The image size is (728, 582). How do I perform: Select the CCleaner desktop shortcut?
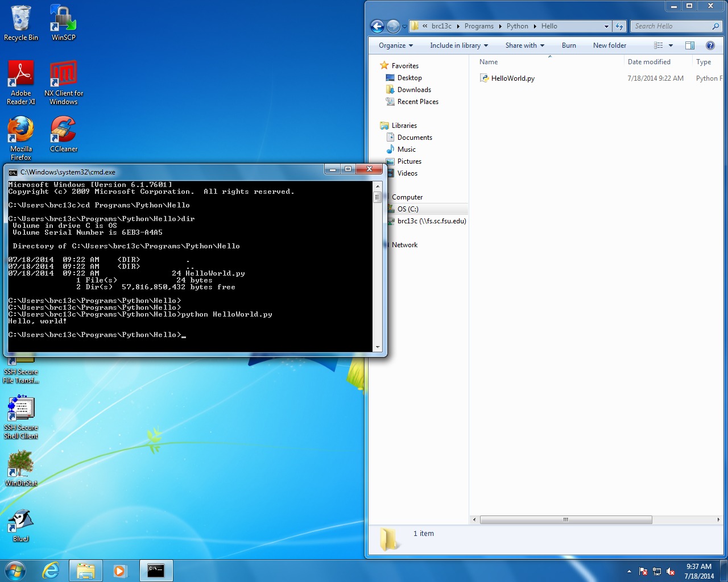63,135
